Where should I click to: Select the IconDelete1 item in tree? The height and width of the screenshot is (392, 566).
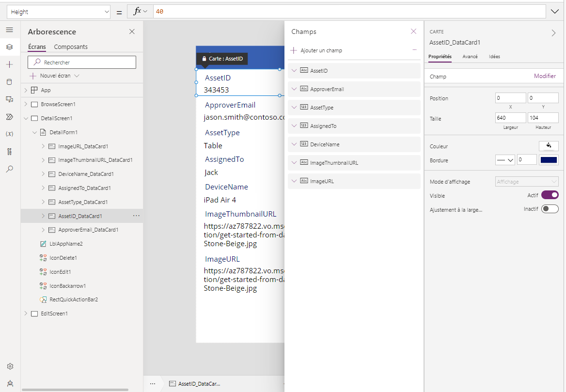(x=63, y=258)
